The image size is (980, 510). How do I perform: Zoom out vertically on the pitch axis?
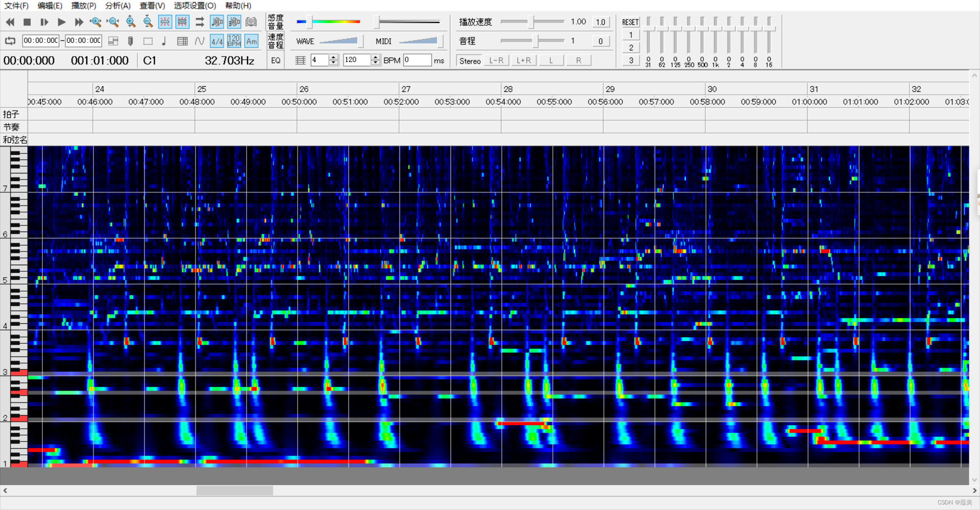[x=148, y=22]
